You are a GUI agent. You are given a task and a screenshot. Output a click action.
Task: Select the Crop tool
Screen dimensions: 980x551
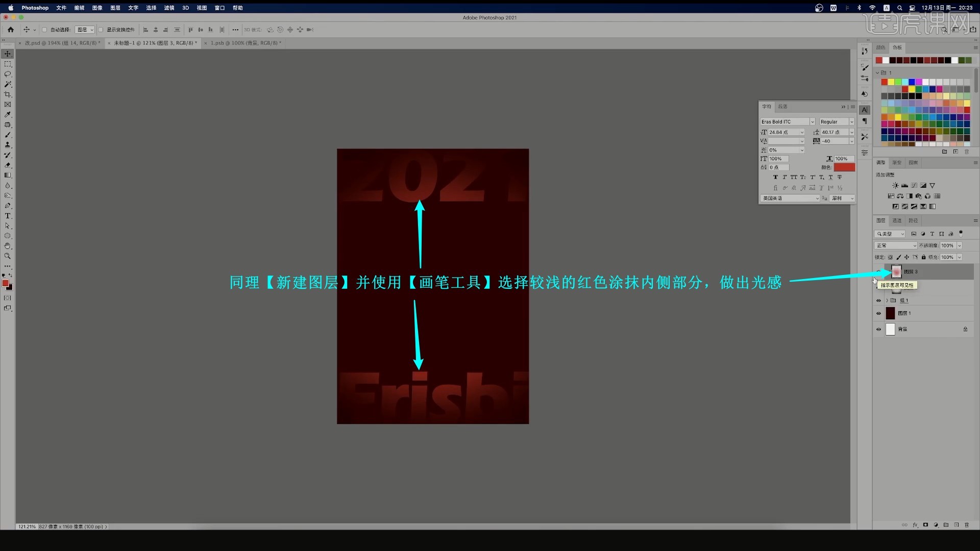point(8,94)
